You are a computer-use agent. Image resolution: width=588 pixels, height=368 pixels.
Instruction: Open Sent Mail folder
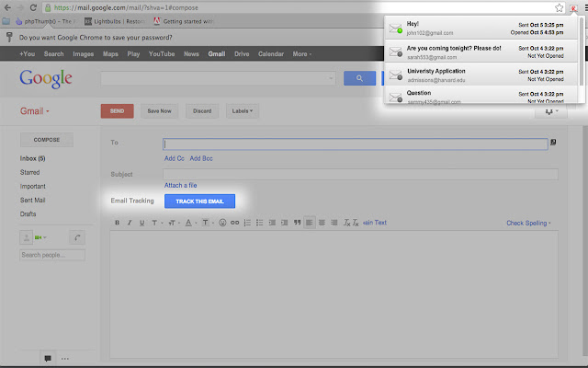click(33, 201)
